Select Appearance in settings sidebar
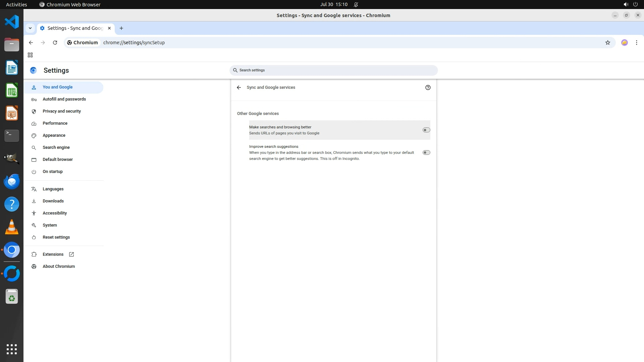The height and width of the screenshot is (362, 644). [54, 135]
